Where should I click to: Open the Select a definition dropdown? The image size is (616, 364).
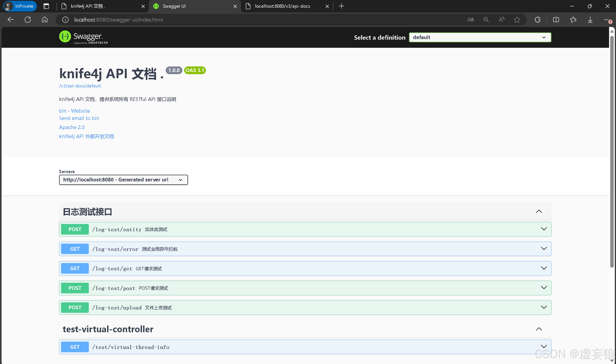tap(480, 37)
